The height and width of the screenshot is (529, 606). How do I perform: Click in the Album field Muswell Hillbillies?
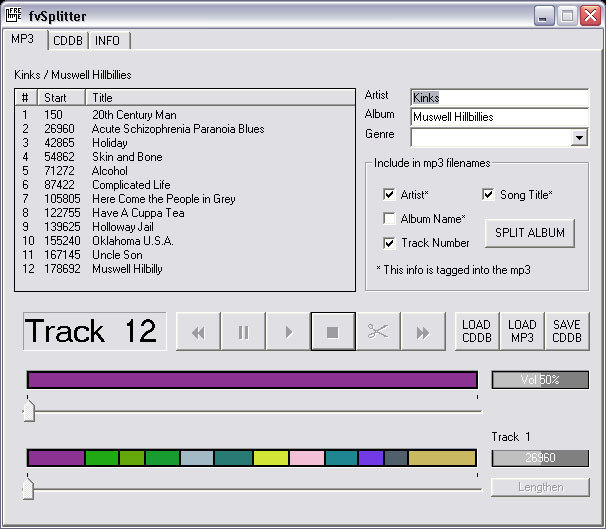click(x=499, y=117)
